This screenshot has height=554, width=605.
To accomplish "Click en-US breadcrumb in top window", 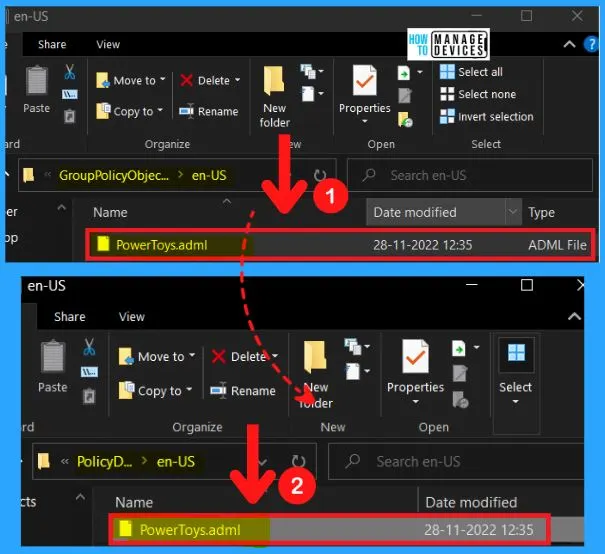I will (209, 176).
